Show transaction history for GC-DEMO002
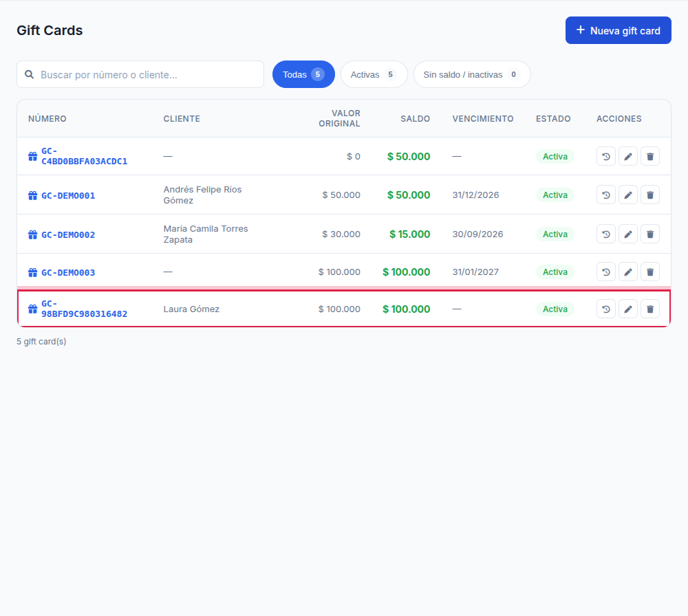 point(606,234)
